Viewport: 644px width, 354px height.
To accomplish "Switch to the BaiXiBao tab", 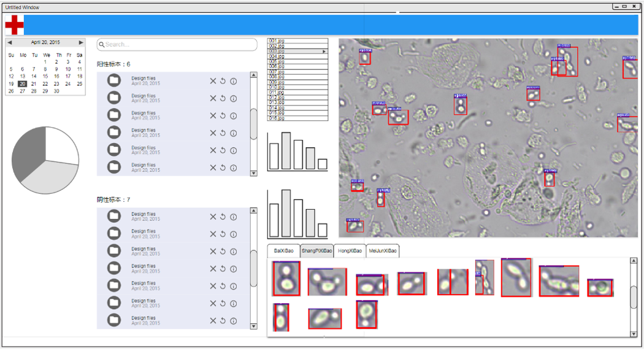I will coord(283,251).
